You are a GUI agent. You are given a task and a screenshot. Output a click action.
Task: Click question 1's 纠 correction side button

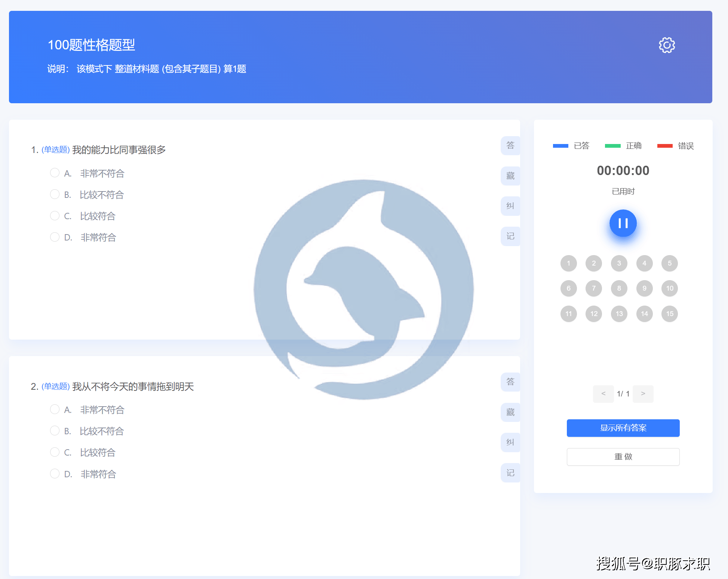point(510,206)
